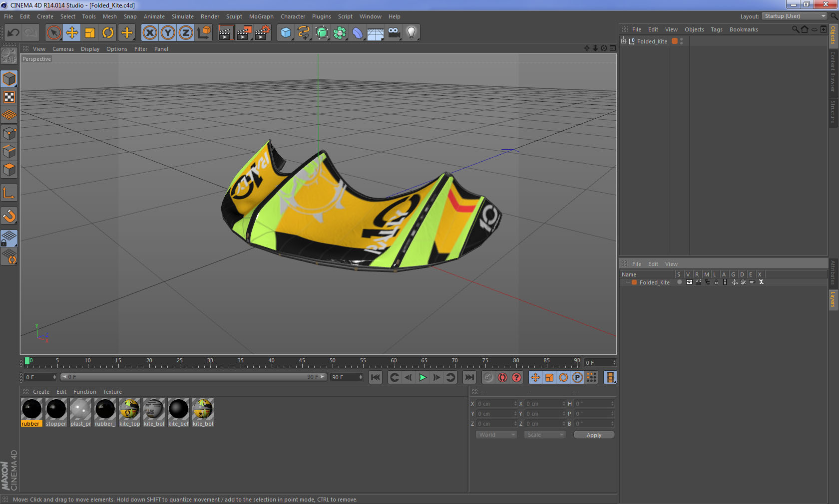839x504 pixels.
Task: Toggle Locked Workplane
Action: click(x=9, y=239)
